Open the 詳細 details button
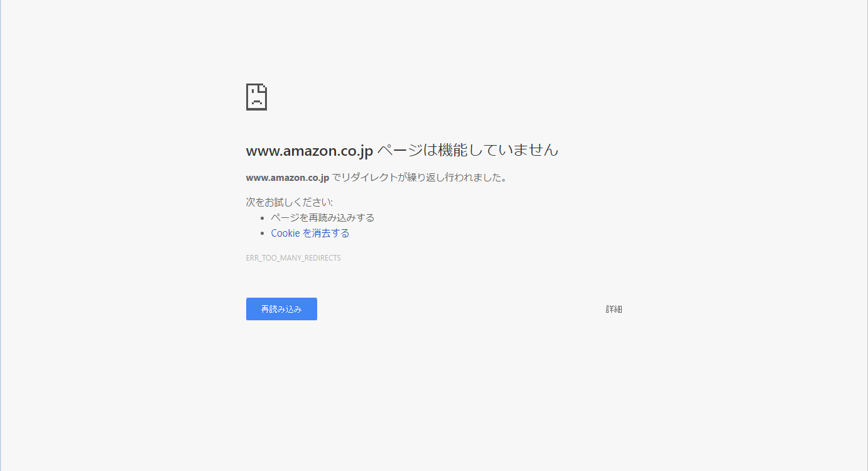The width and height of the screenshot is (868, 471). (x=614, y=309)
